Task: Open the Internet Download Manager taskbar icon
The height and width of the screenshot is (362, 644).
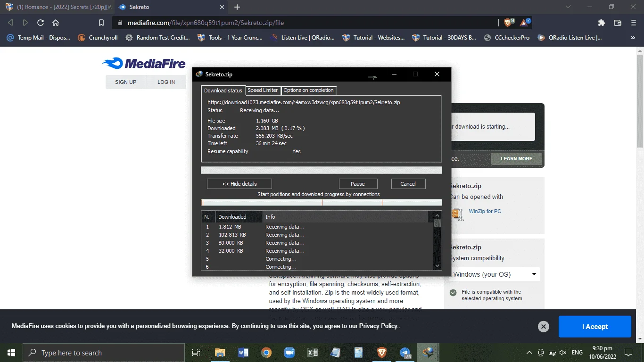Action: click(429, 353)
